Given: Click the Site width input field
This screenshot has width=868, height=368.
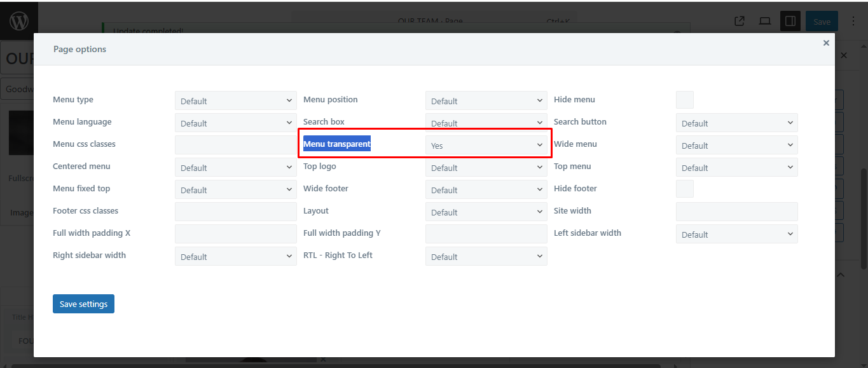Looking at the screenshot, I should click(737, 212).
